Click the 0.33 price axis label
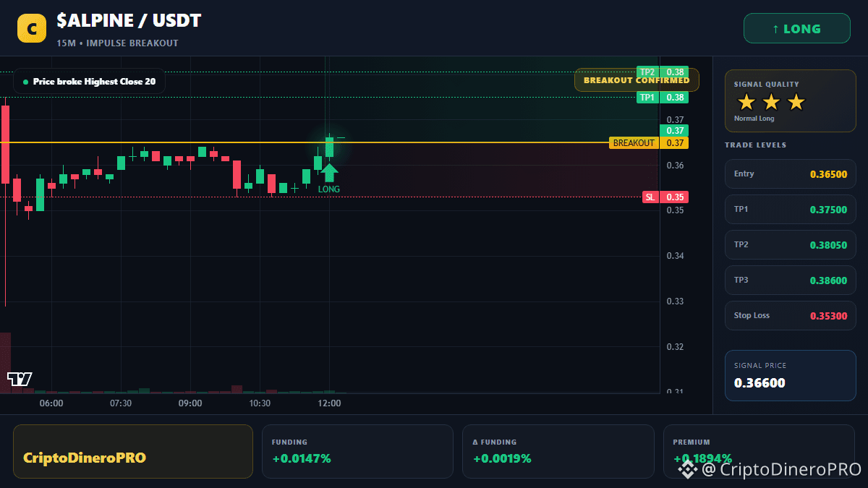Screen dimensions: 868x488 [675, 301]
